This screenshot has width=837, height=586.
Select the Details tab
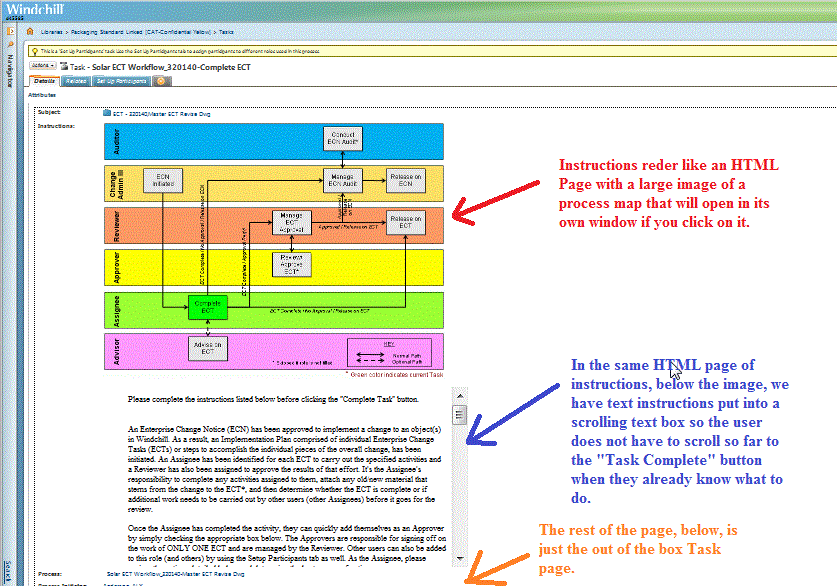[x=47, y=81]
